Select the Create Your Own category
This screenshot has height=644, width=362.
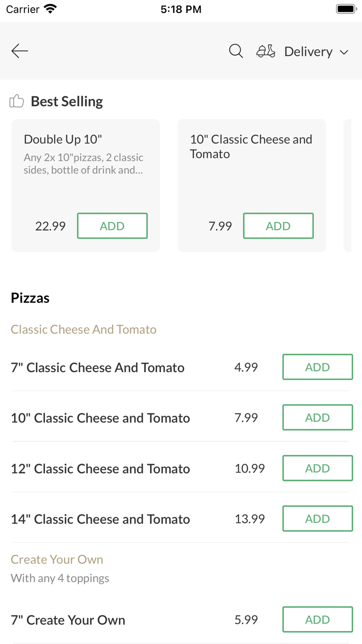tap(57, 559)
